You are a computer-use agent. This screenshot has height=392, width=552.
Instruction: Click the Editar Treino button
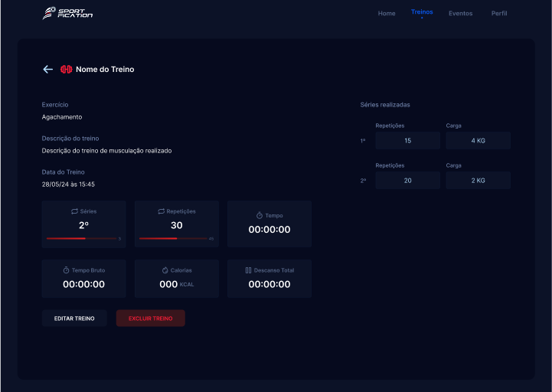(x=74, y=318)
